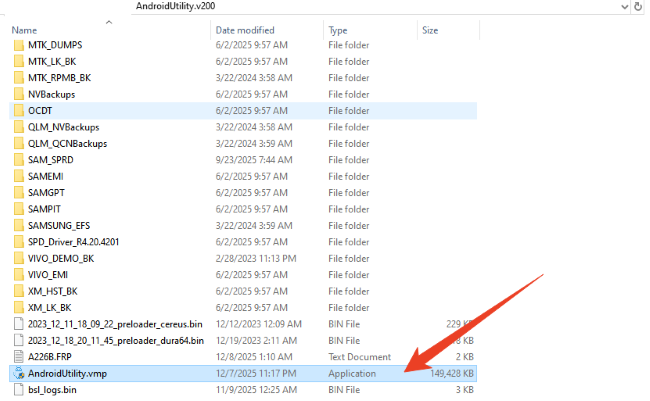The width and height of the screenshot is (650, 401).
Task: Select file 2023_12_18_20_11_45_preloader_dura64.bin
Action: point(116,340)
